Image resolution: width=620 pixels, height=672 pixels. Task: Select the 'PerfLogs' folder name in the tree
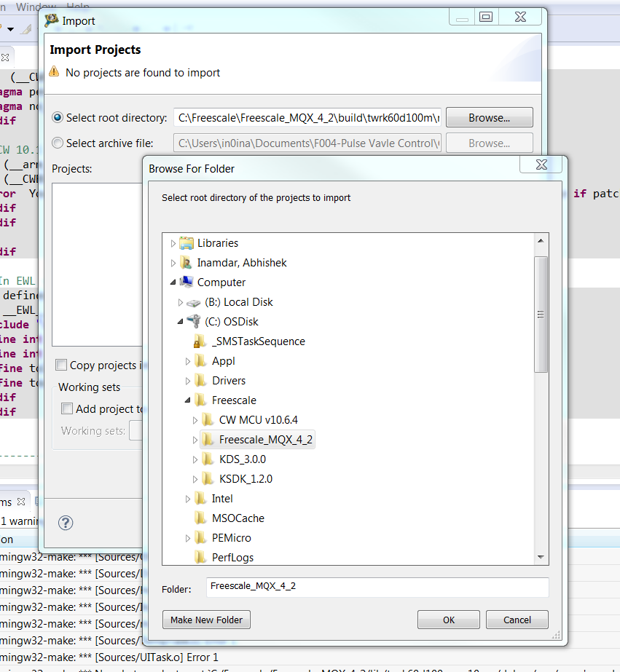click(232, 558)
